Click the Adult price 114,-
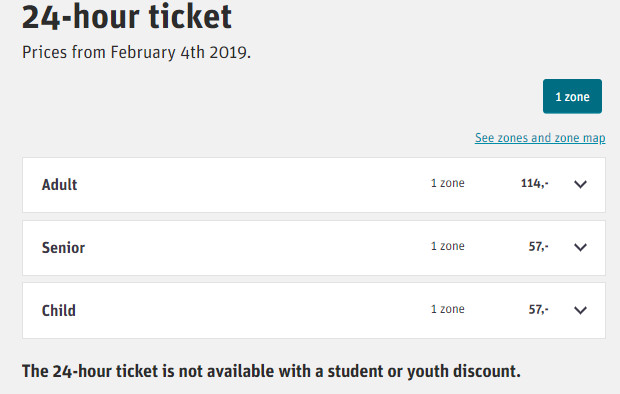This screenshot has height=394, width=620. pyautogui.click(x=535, y=184)
